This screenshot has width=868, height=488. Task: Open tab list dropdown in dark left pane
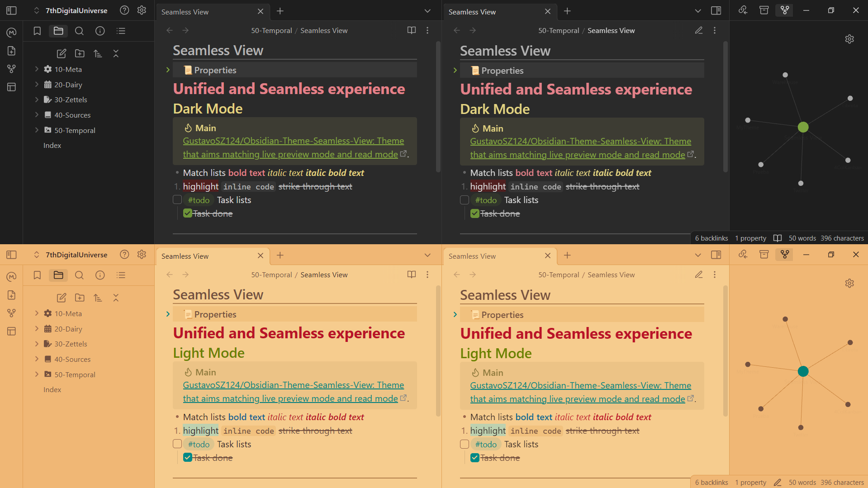(427, 11)
